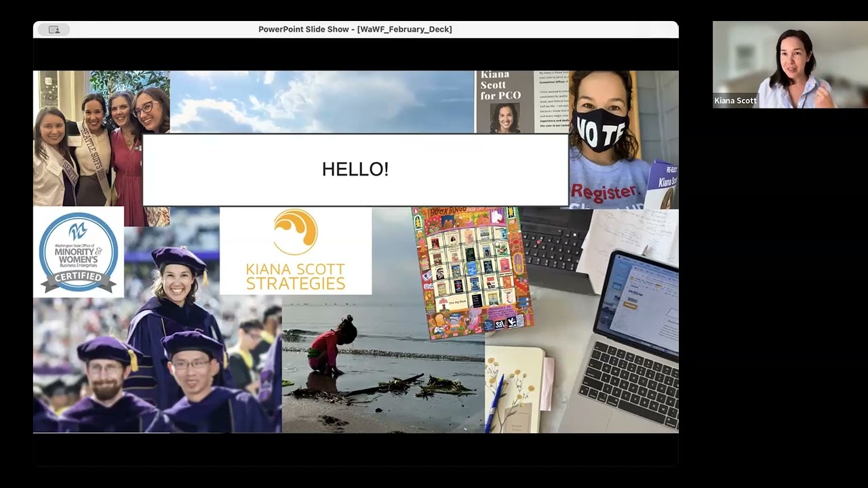The image size is (868, 488).
Task: Click the PowerPoint Slide Show window title
Action: (x=355, y=29)
